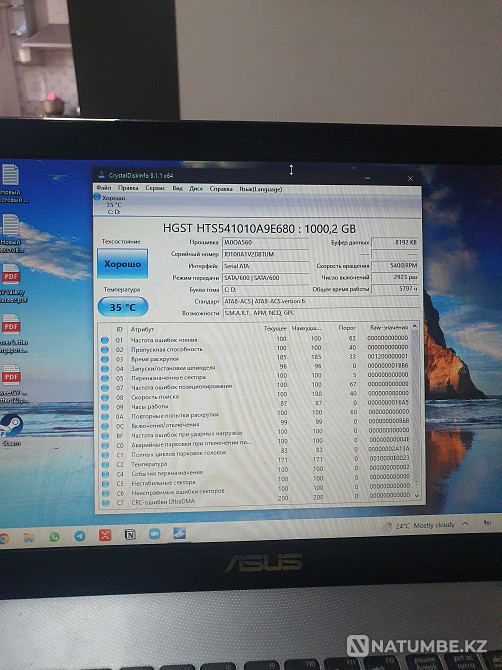Select row 08 Скорость поиска

[x=255, y=397]
